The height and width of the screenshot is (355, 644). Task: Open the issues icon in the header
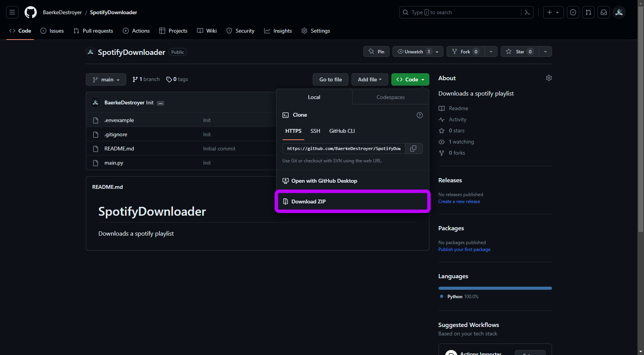click(573, 12)
